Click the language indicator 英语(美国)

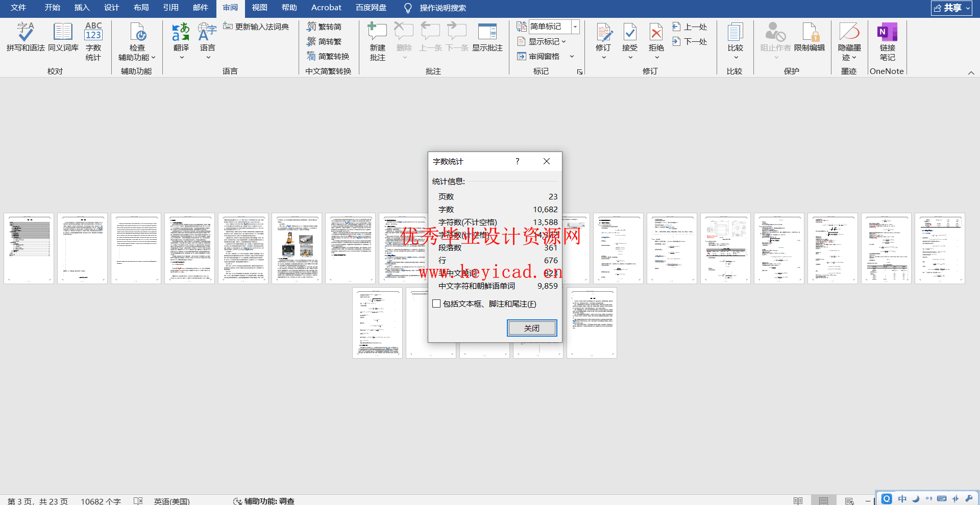171,501
